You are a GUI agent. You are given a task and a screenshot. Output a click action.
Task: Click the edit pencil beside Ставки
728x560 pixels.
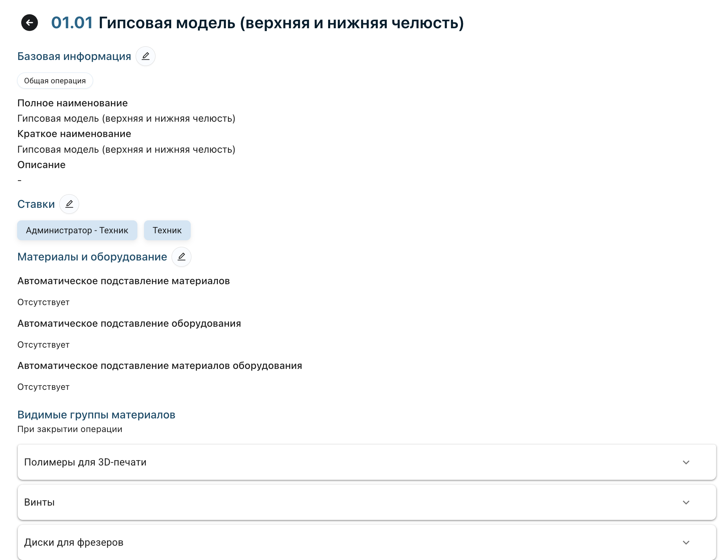click(69, 204)
